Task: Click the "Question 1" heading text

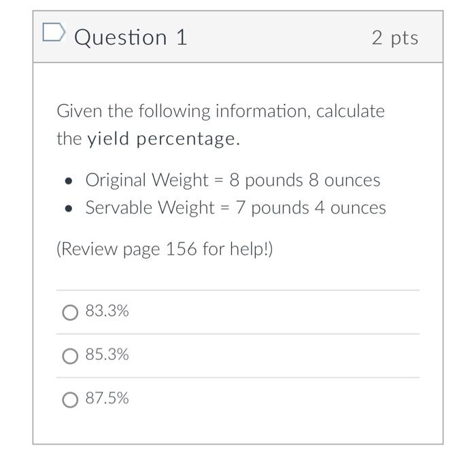Action: click(131, 37)
